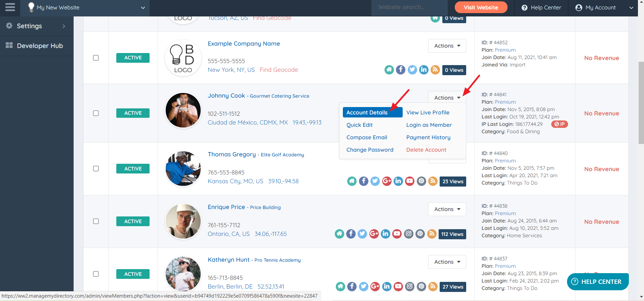644x301 pixels.
Task: Open Enrique Price's RSS feed icon
Action: (432, 234)
